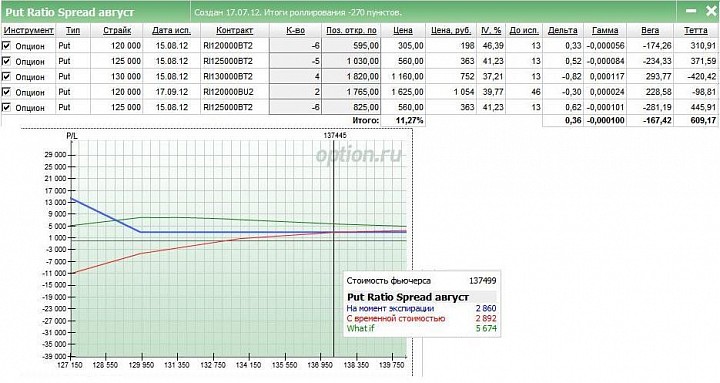Sort by Инструмент column header

[x=29, y=30]
